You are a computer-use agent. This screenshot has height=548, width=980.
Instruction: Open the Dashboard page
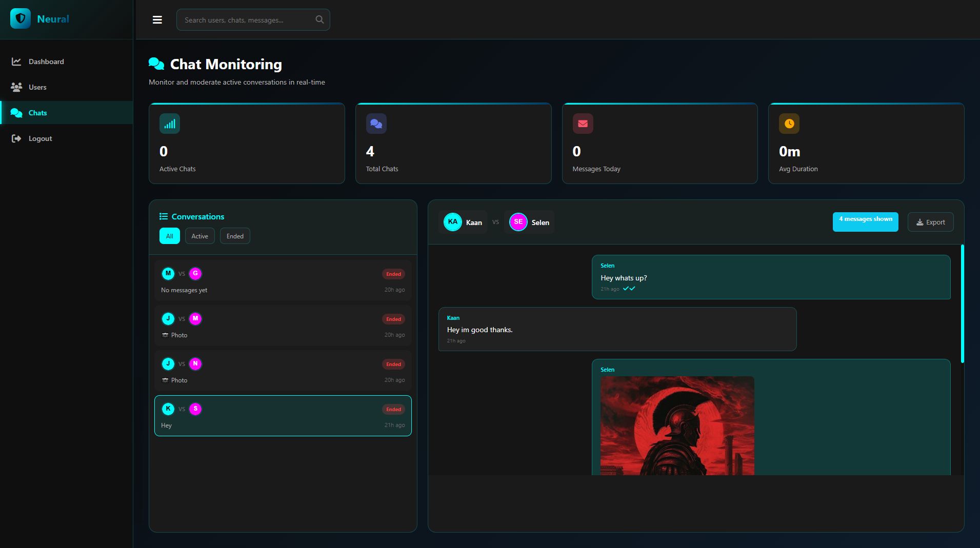(x=67, y=62)
